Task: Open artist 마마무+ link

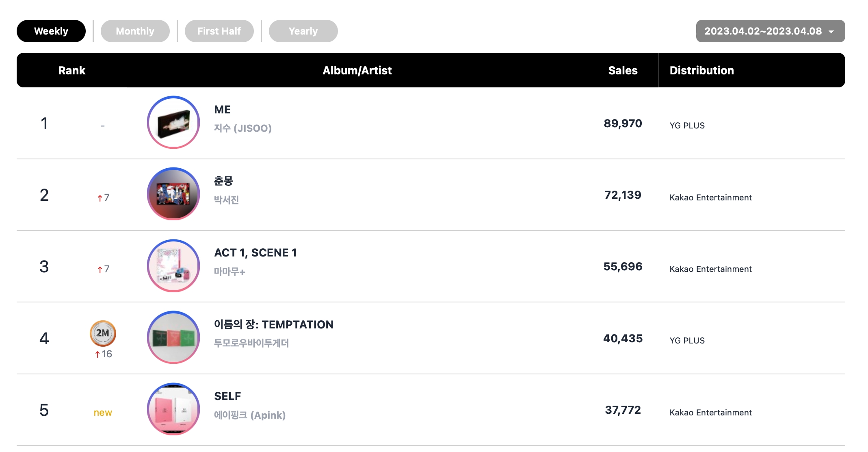Action: [229, 272]
